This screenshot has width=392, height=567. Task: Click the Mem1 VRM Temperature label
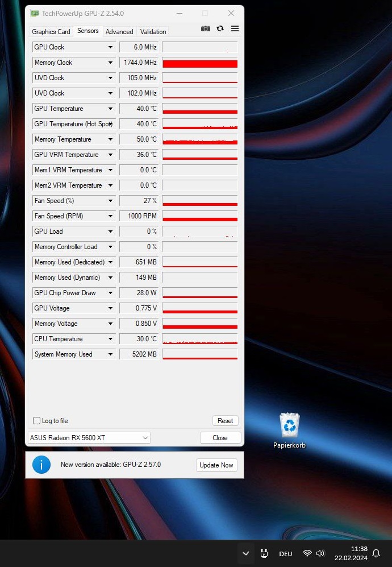(68, 170)
